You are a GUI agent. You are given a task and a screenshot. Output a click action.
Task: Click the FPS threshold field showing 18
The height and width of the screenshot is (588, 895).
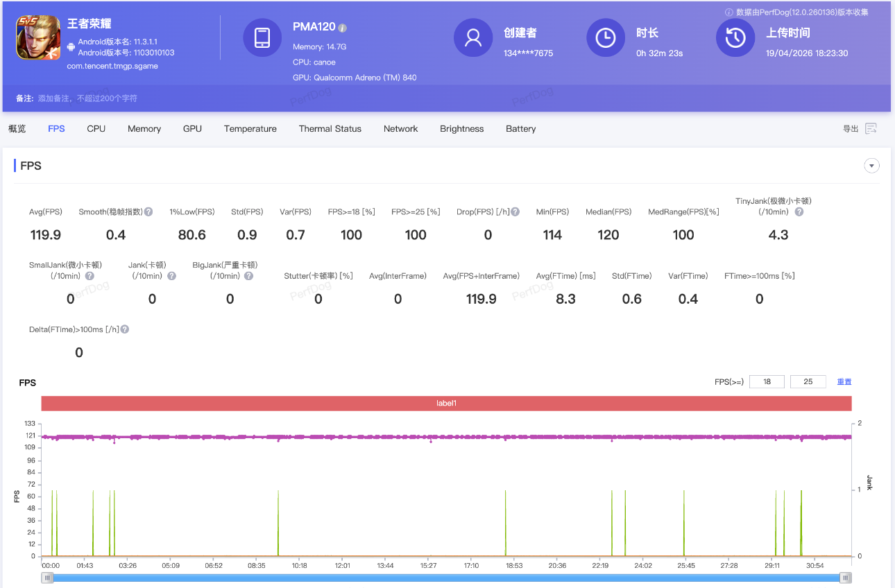767,382
